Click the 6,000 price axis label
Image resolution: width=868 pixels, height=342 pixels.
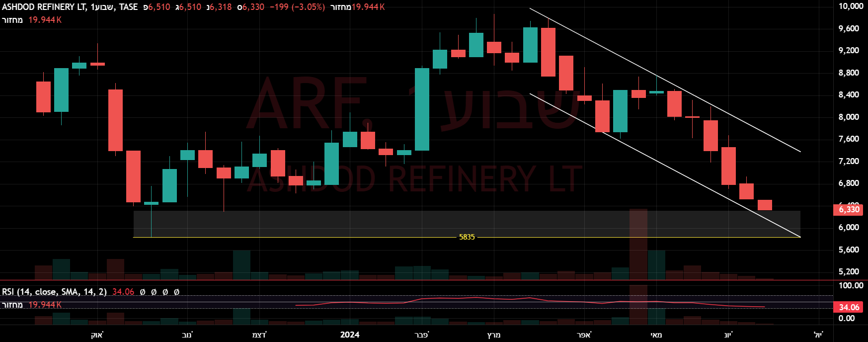(x=849, y=227)
